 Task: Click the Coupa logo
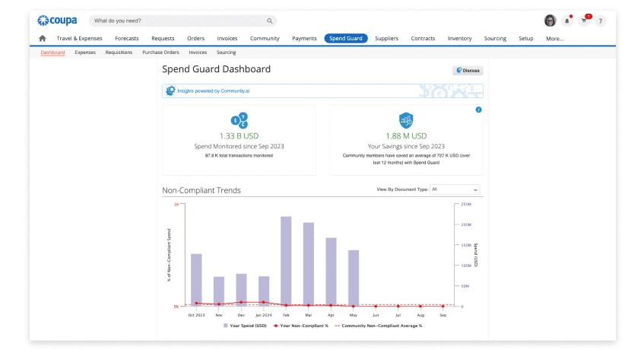click(x=57, y=21)
